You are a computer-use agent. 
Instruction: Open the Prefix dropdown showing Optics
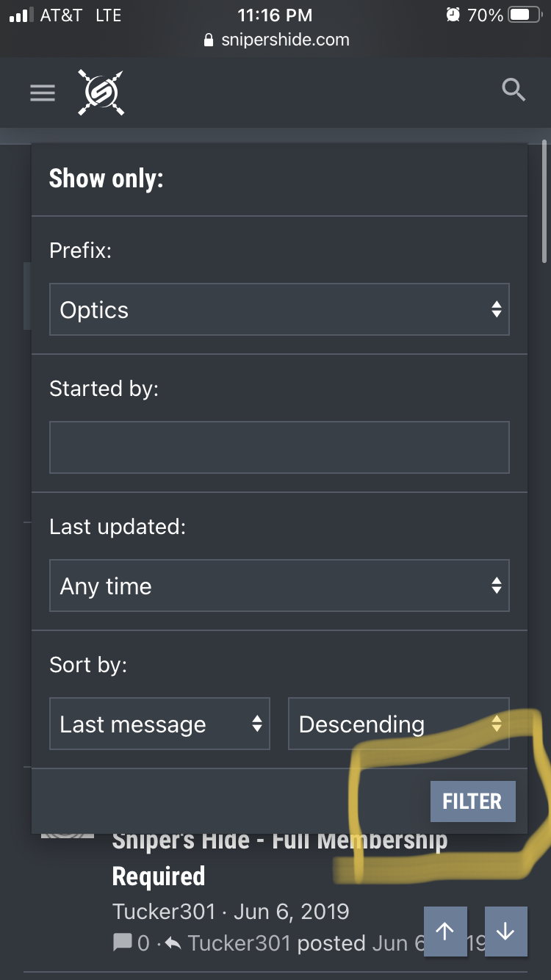coord(279,309)
